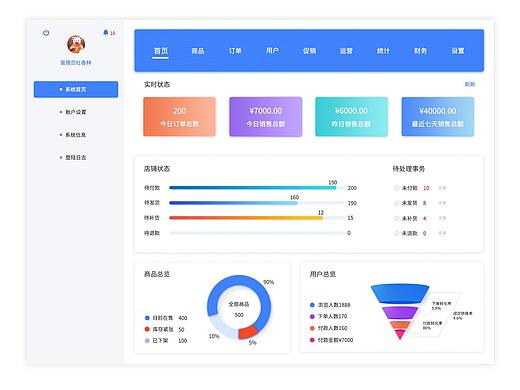Click the purple 下单人数170 legend dot
The image size is (520, 390).
point(312,316)
